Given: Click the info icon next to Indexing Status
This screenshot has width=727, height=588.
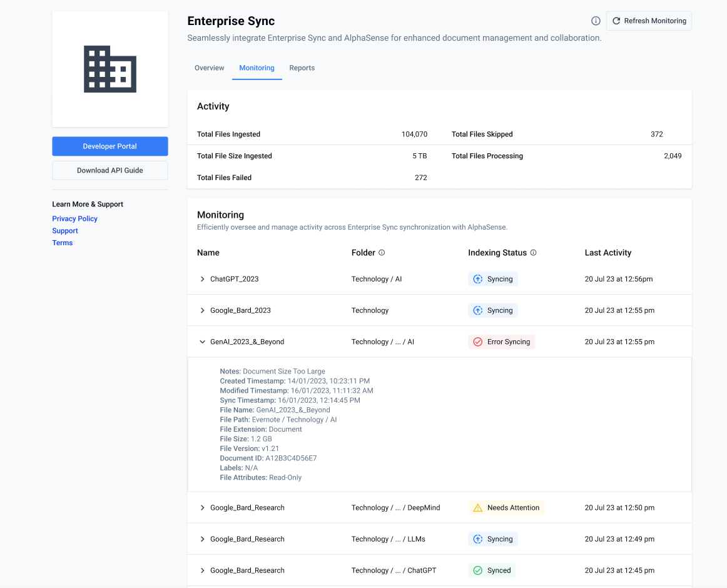Looking at the screenshot, I should click(x=533, y=253).
